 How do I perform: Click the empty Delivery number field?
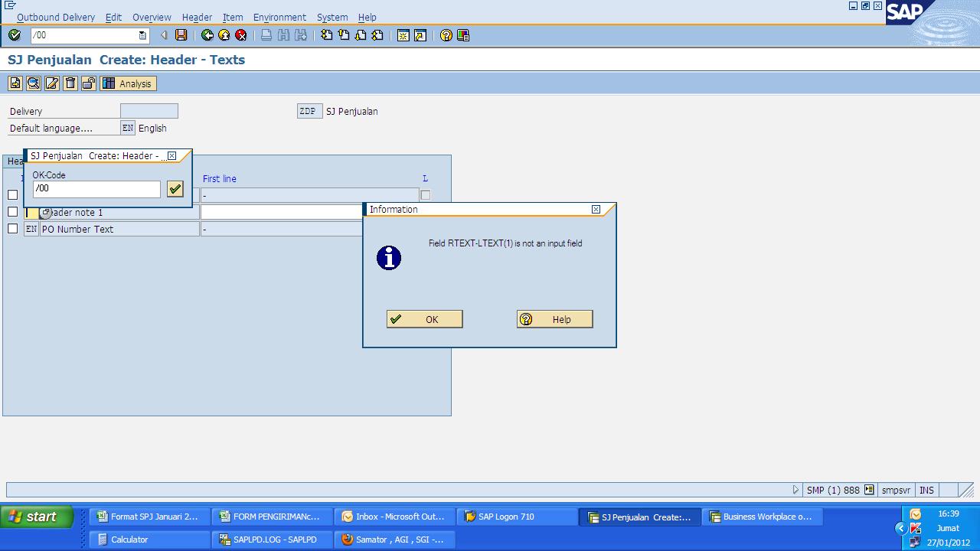(149, 111)
